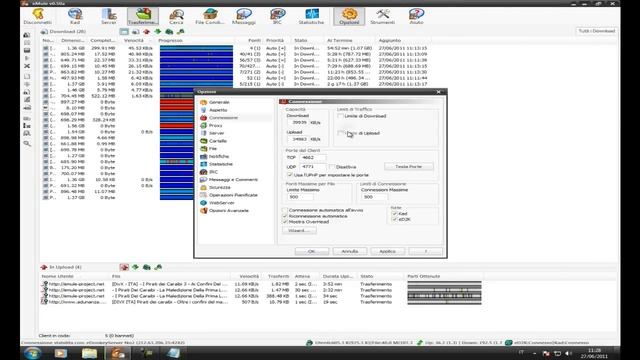Toggle the Kad network checkbox

[x=394, y=213]
